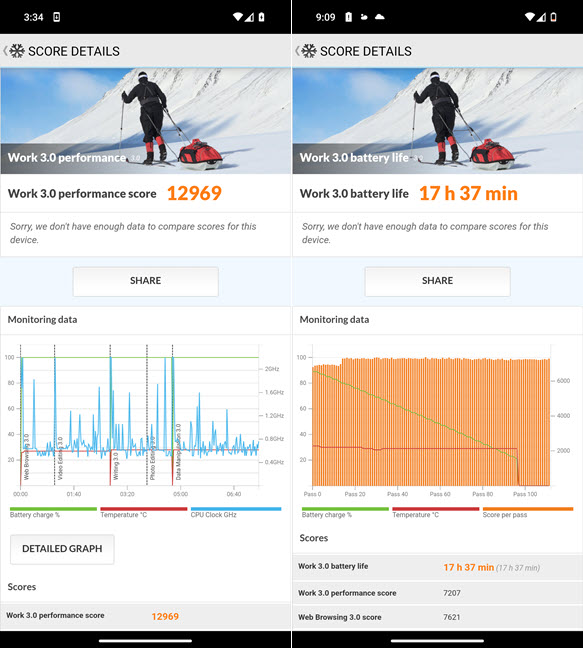Tap the Wi-Fi icon in right status bar
The image size is (583, 648).
pyautogui.click(x=530, y=17)
